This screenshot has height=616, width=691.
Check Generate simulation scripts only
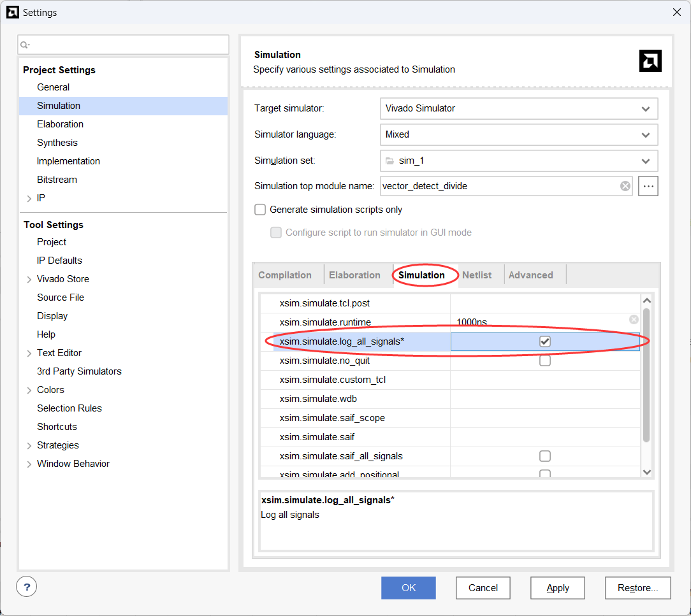coord(260,210)
